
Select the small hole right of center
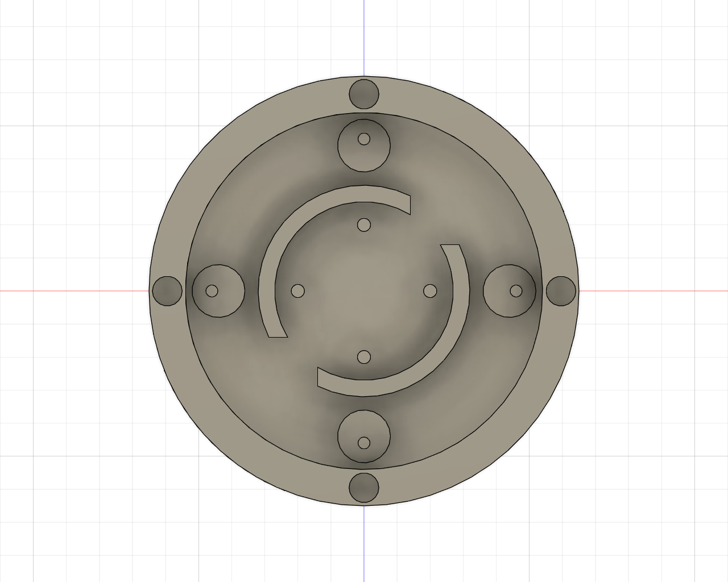point(431,292)
